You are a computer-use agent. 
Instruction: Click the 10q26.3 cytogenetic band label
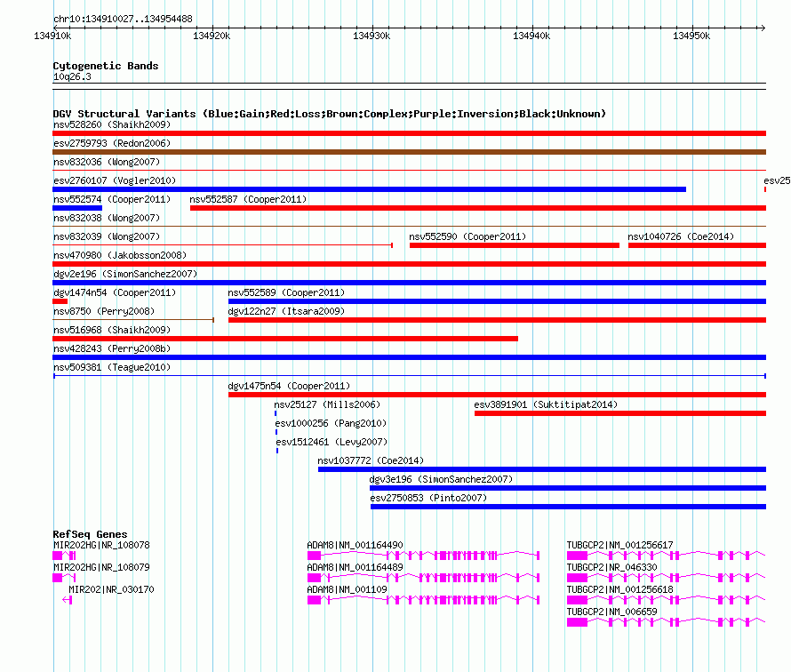pyautogui.click(x=72, y=76)
